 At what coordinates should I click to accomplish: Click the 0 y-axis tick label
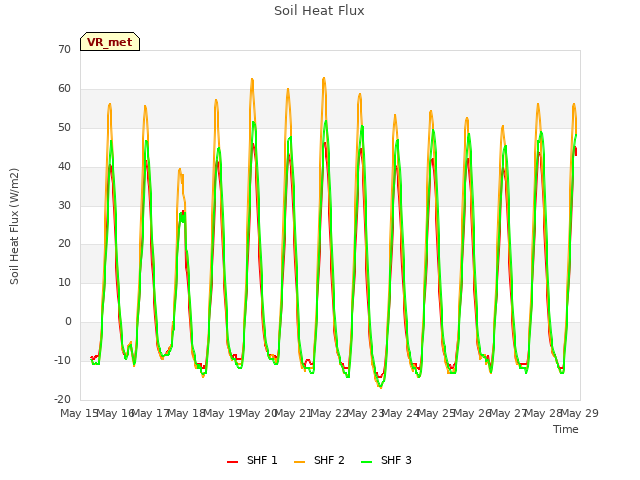(x=68, y=322)
